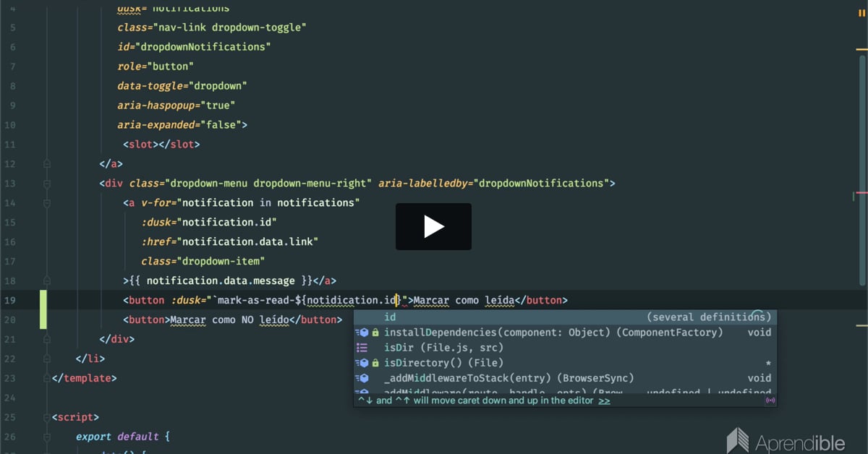Click :href="notification.data.link" on line 16
Image resolution: width=868 pixels, height=454 pixels.
coord(230,242)
